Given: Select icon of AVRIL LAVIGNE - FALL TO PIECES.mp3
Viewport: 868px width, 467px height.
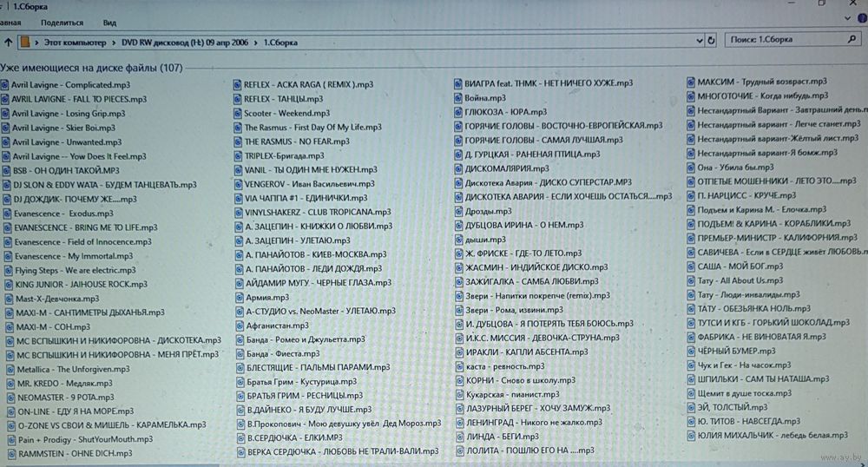Looking at the screenshot, I should point(5,99).
